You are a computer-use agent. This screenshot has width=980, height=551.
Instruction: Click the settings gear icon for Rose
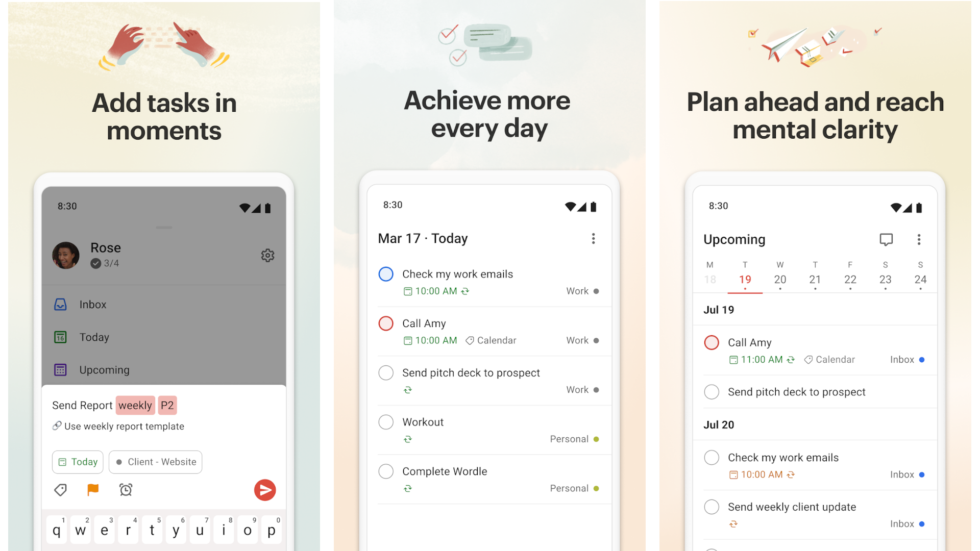pos(267,256)
